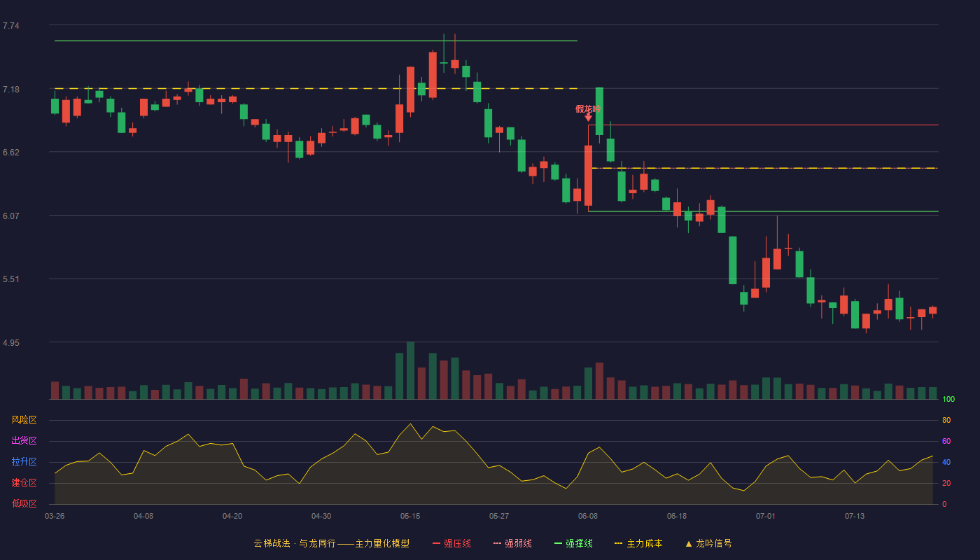
Task: Toggle the 强压线 legend item
Action: pyautogui.click(x=451, y=543)
